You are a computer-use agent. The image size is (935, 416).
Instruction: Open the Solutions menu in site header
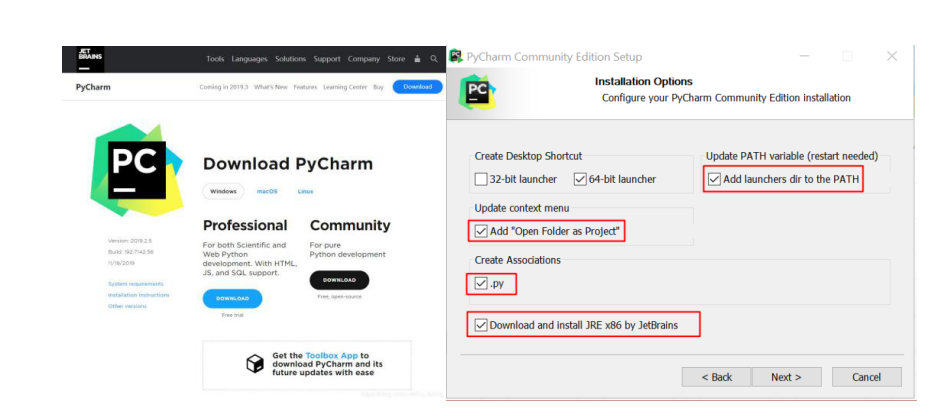pyautogui.click(x=290, y=59)
